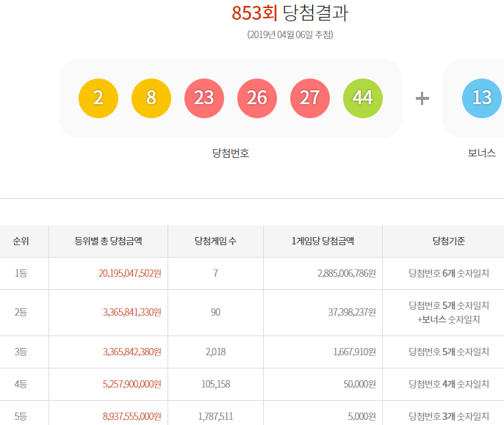
Task: Click the 1게임당 당첨금액 column header
Action: point(323,241)
